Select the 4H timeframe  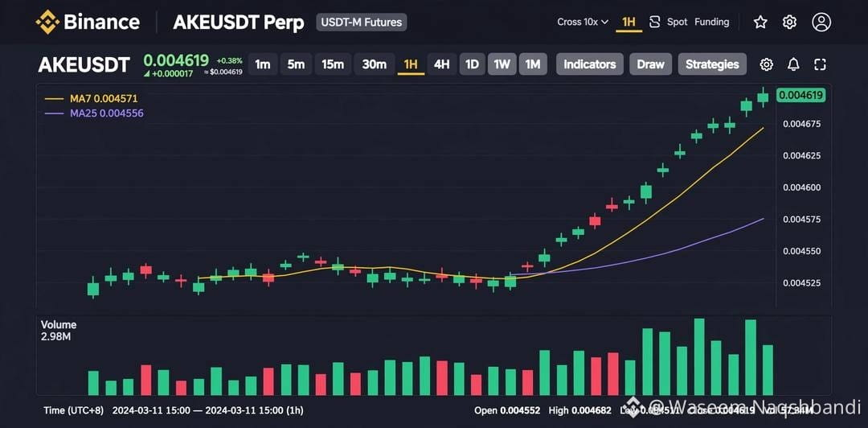[x=442, y=64]
